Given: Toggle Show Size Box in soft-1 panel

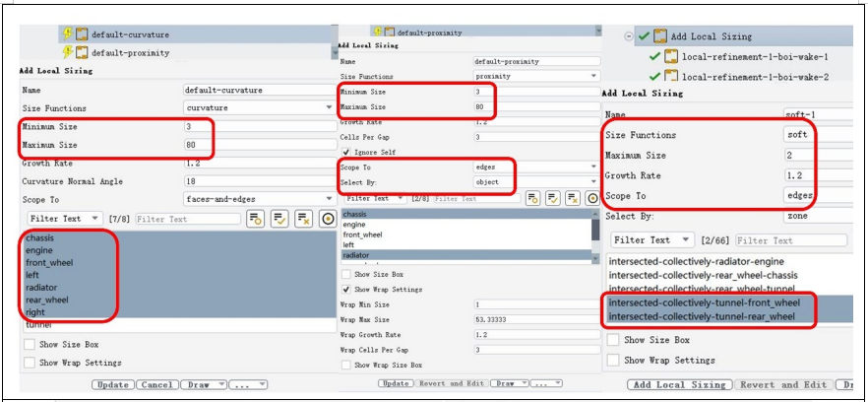Looking at the screenshot, I should coord(613,340).
